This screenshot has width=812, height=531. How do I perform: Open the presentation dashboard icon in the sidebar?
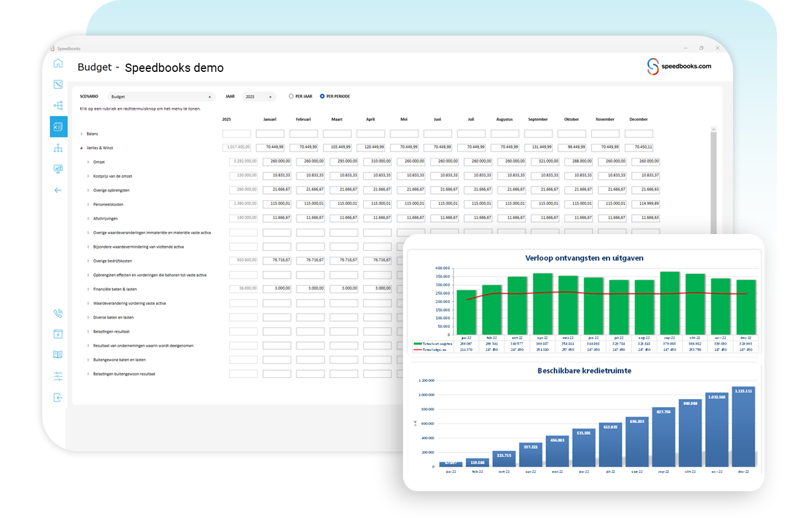58,169
